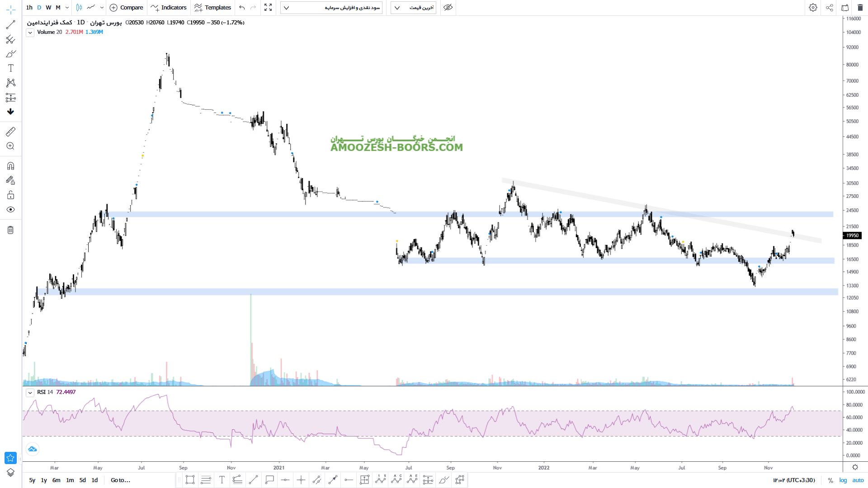This screenshot has width=868, height=488.
Task: Select the trend line drawing tool
Action: pyautogui.click(x=10, y=25)
